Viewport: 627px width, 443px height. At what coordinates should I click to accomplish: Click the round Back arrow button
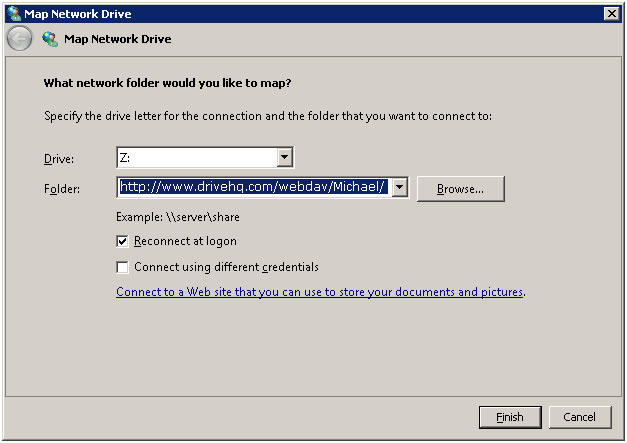[19, 39]
